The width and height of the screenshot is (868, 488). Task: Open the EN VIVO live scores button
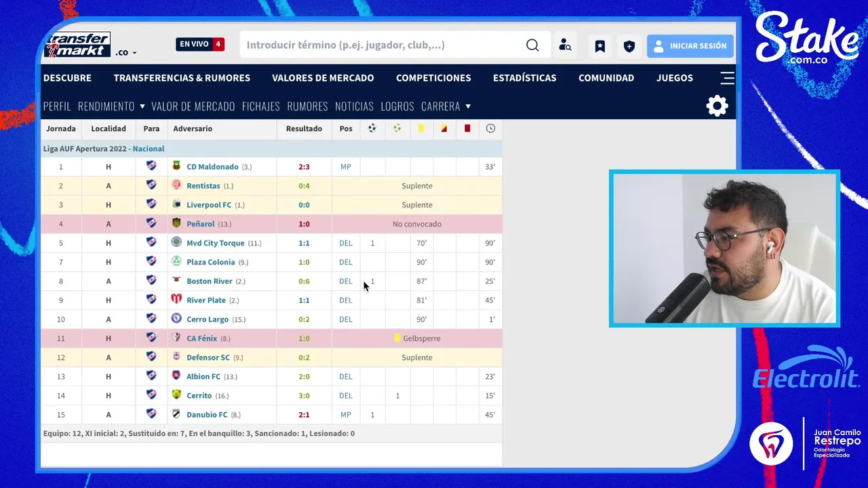click(x=200, y=44)
